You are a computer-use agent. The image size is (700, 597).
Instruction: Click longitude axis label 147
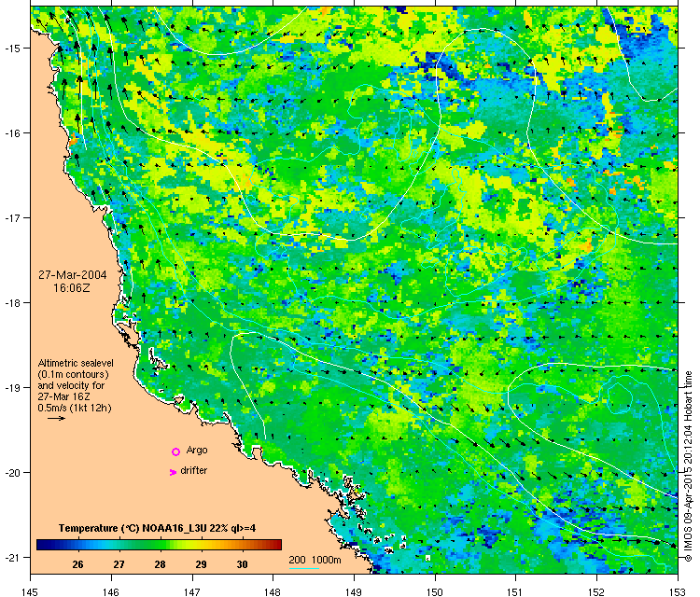click(192, 591)
